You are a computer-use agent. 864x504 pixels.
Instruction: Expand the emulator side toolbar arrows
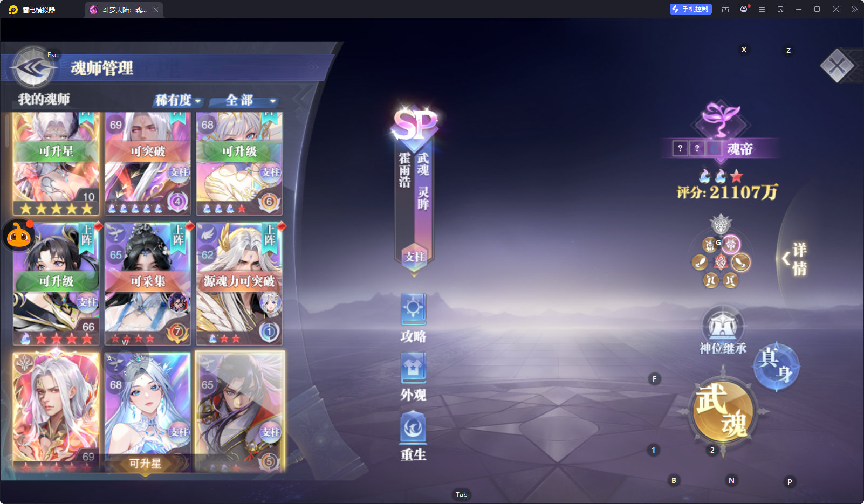click(x=854, y=9)
